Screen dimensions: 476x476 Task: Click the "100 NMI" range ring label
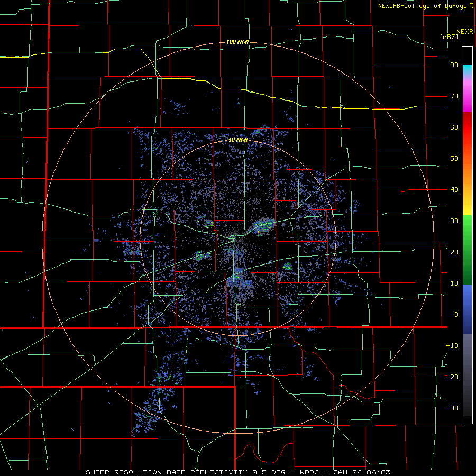[237, 42]
